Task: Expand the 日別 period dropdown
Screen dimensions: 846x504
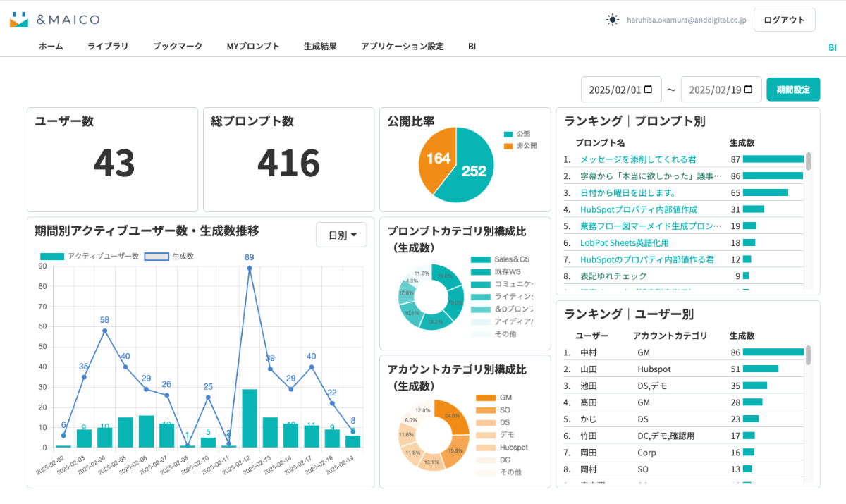Action: [341, 235]
